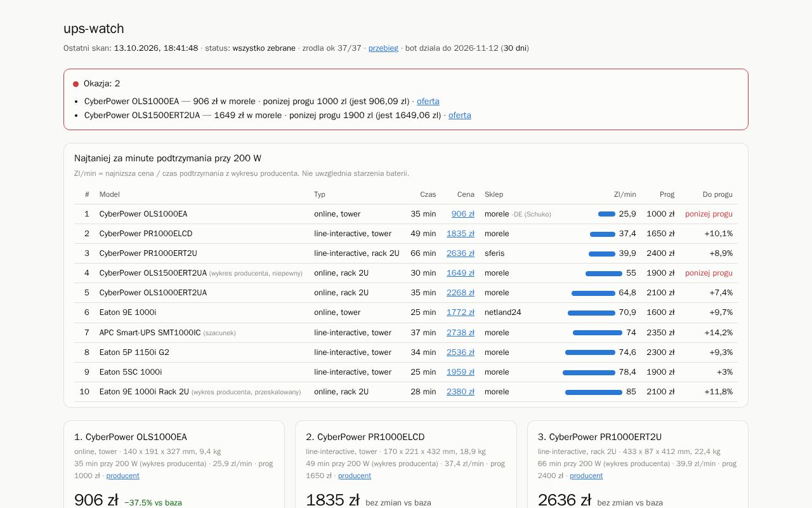Viewport: 812px width, 508px height.
Task: Select the 'Eaton 5SC 1000i' model cell
Action: coord(131,372)
